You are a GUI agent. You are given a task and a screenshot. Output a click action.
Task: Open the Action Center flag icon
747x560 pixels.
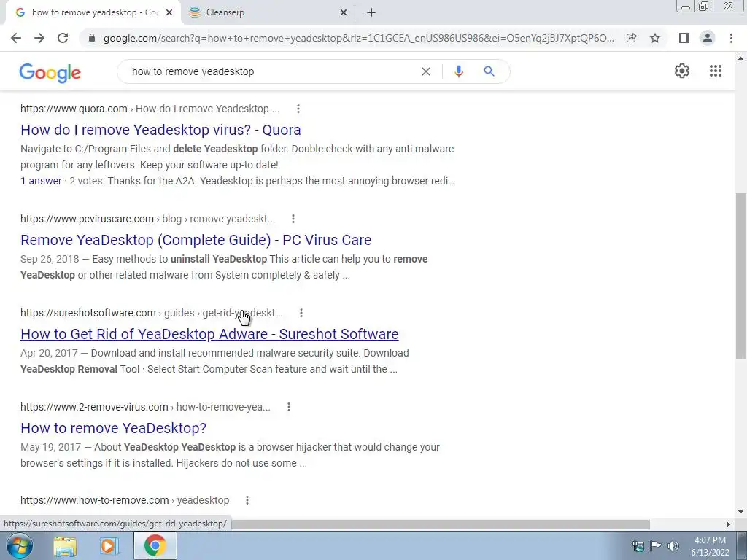point(656,546)
